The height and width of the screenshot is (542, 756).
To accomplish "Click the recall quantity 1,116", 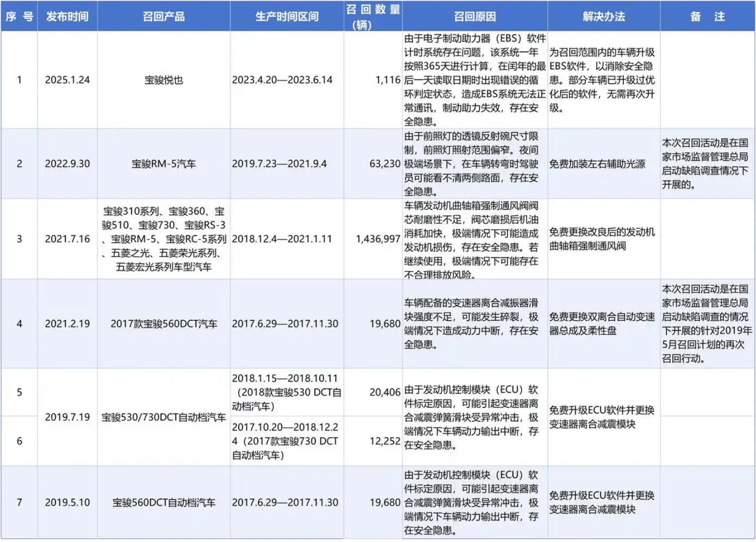I will tap(373, 80).
